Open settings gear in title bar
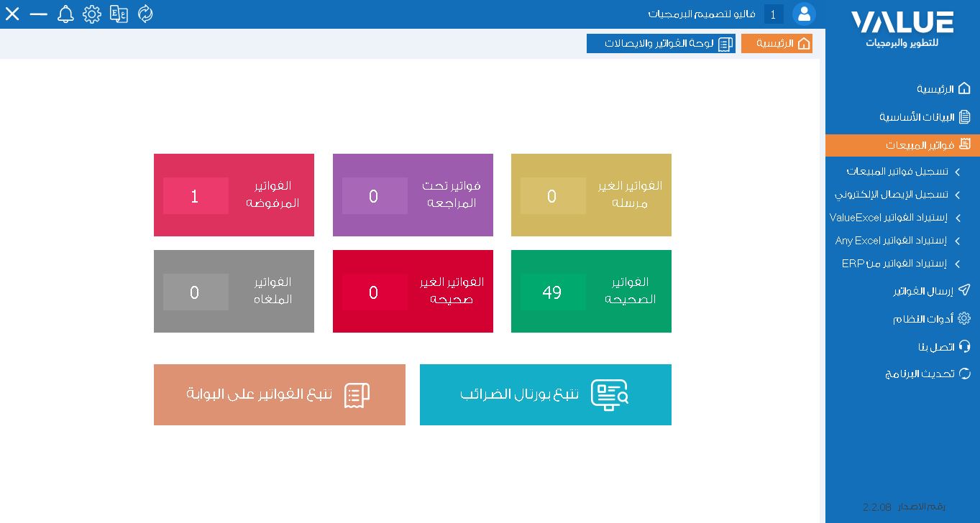This screenshot has width=980, height=523. 92,14
